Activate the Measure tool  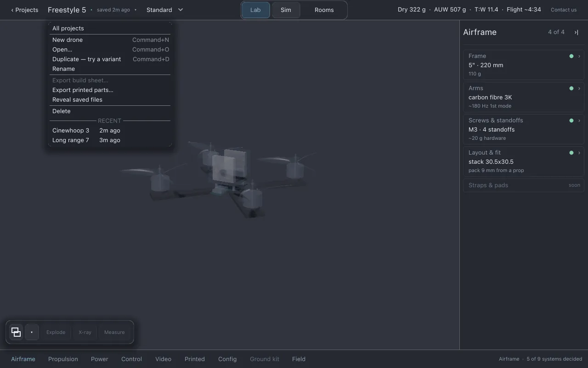pos(114,332)
